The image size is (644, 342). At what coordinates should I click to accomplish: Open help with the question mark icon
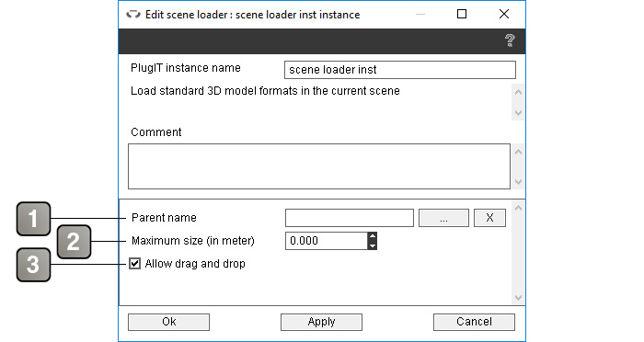click(x=510, y=40)
